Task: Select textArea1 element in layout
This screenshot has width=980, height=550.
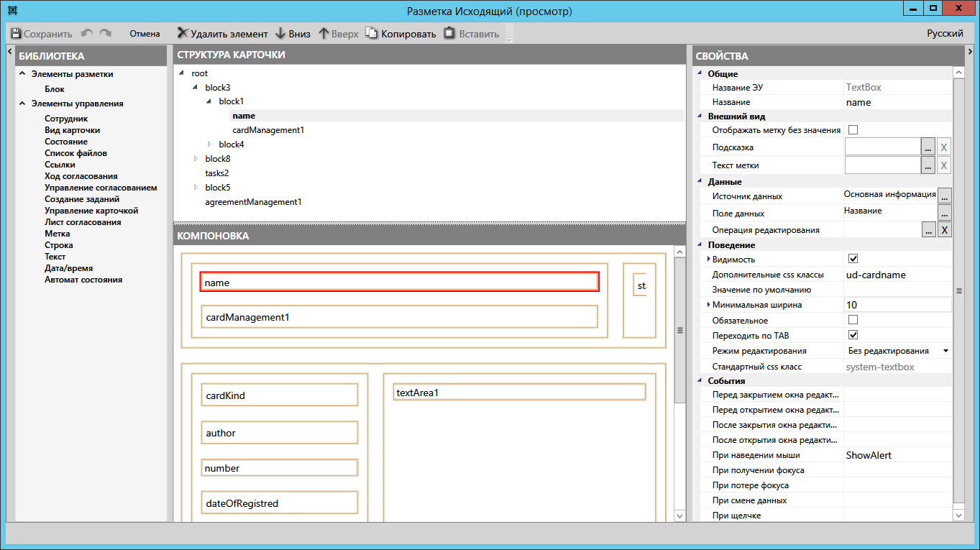Action: pos(520,393)
